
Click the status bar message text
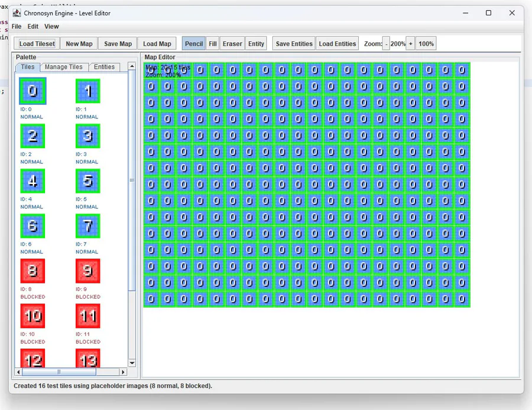tap(113, 386)
